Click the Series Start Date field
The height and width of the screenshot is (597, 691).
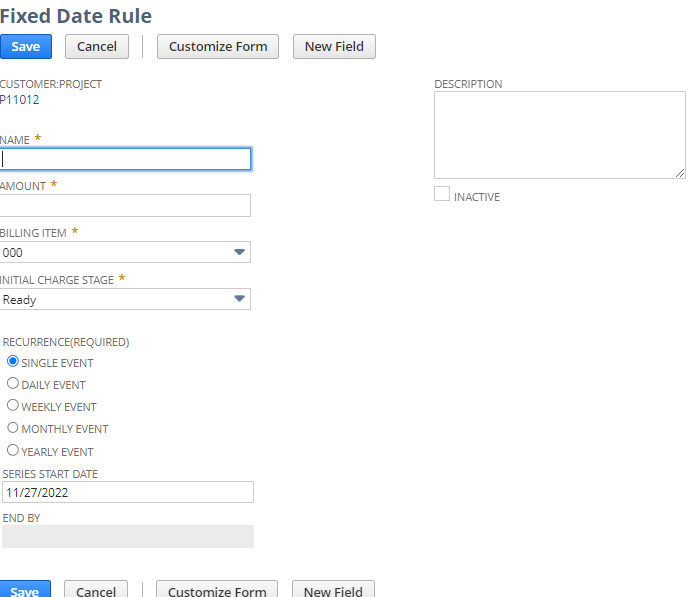(x=127, y=492)
